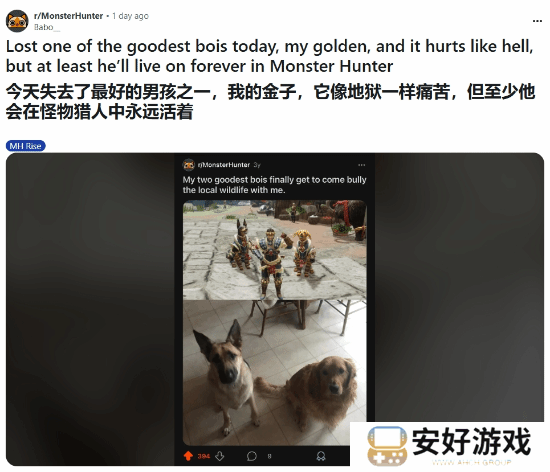Click the embedded r/MonsterHunter name text
Viewport: 550px width, 472px height.
[224, 165]
